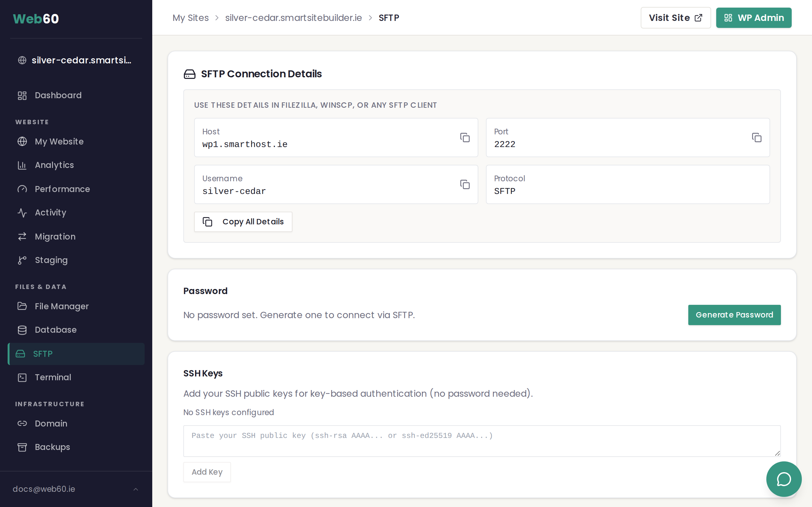Click the Visit Site button
812x507 pixels.
click(x=675, y=18)
